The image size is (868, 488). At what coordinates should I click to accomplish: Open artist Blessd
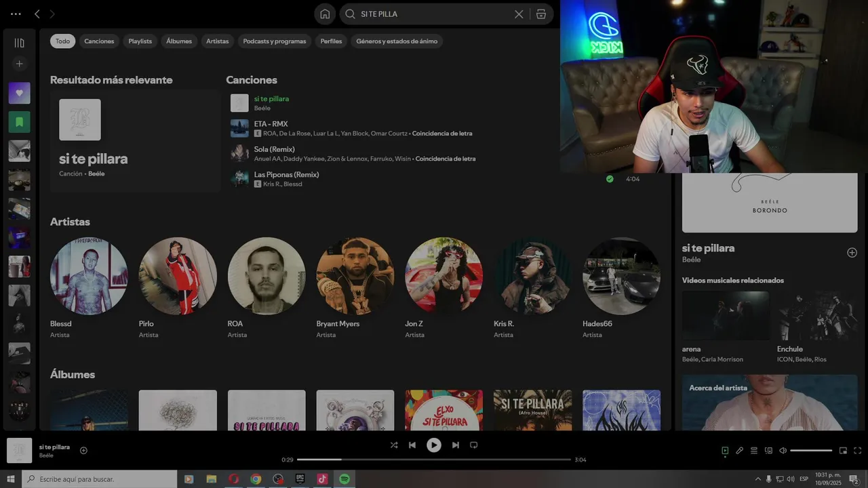pyautogui.click(x=89, y=276)
